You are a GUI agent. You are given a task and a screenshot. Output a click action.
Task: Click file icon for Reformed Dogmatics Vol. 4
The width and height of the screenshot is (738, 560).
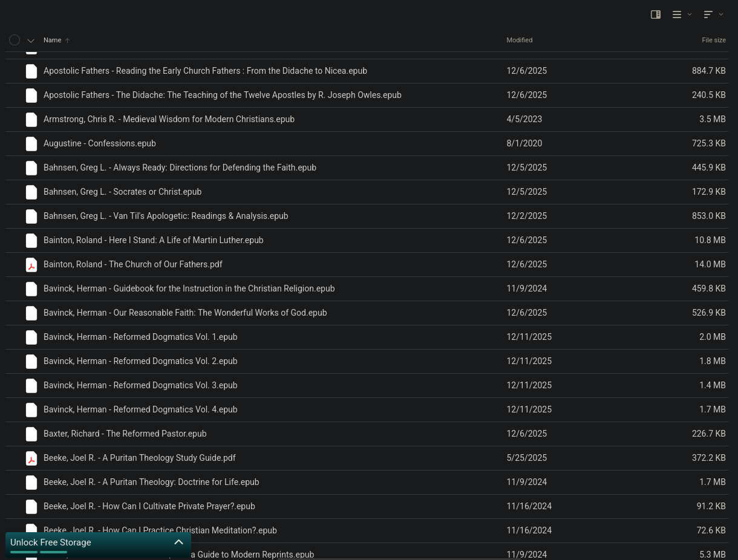click(31, 410)
